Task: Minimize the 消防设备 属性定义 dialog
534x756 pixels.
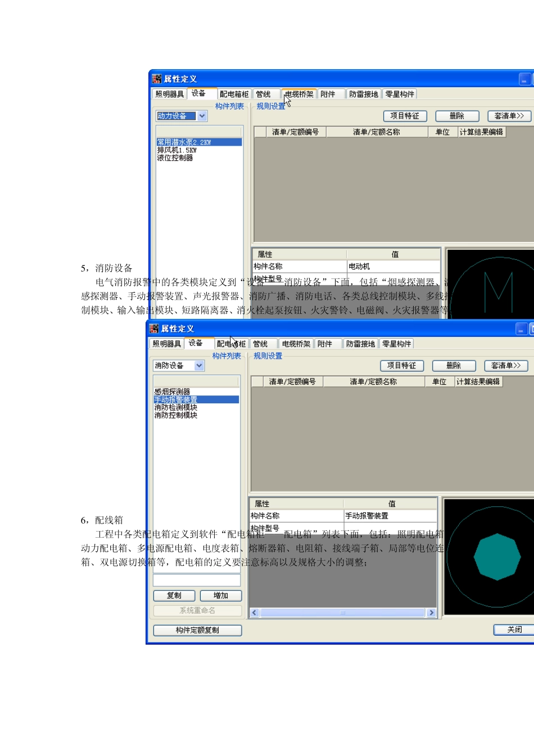Action: coord(522,329)
